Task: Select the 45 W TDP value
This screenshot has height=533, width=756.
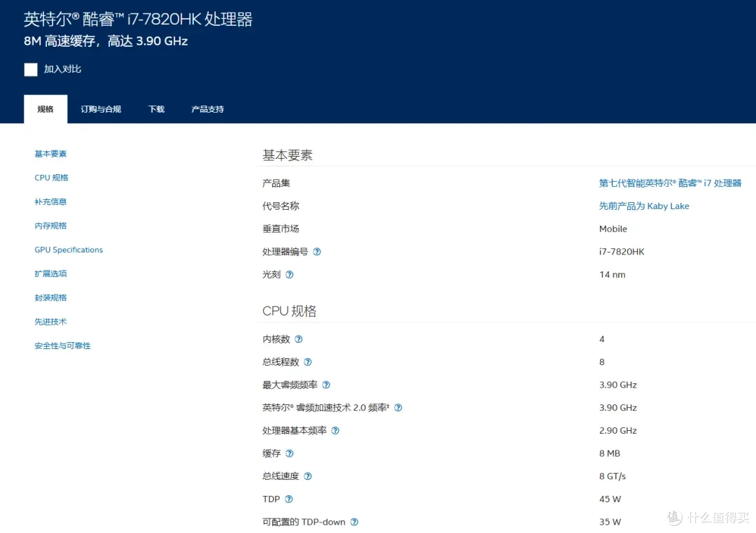Action: click(x=610, y=499)
